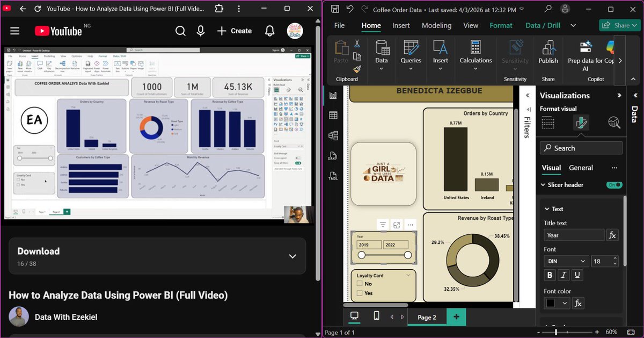644x338 pixels.
Task: Expand the YouTube Download panel chevron
Action: click(292, 256)
